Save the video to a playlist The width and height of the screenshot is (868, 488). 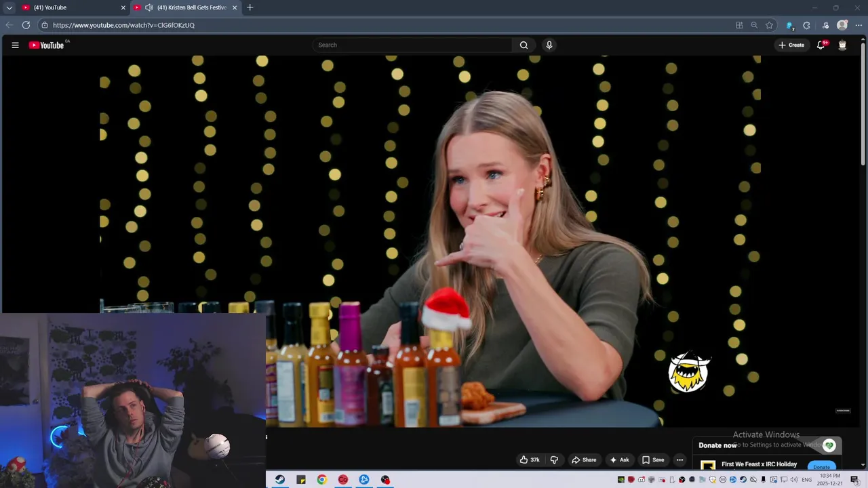653,460
